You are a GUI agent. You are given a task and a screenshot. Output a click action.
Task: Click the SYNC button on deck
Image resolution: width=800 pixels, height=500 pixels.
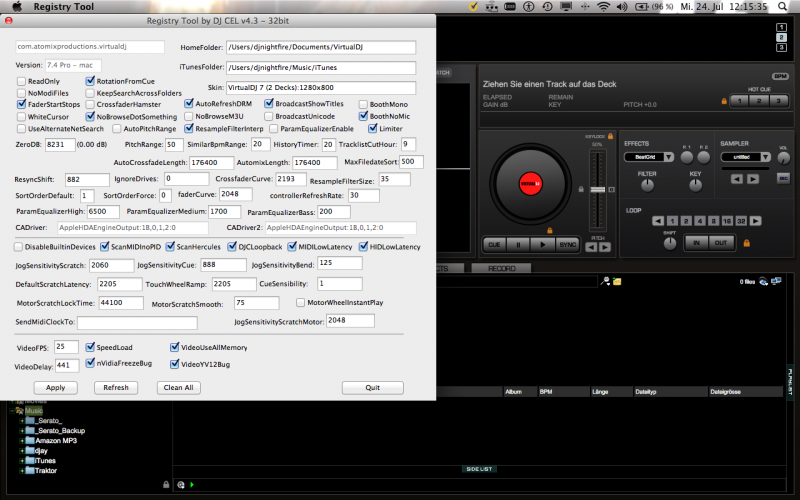(567, 245)
